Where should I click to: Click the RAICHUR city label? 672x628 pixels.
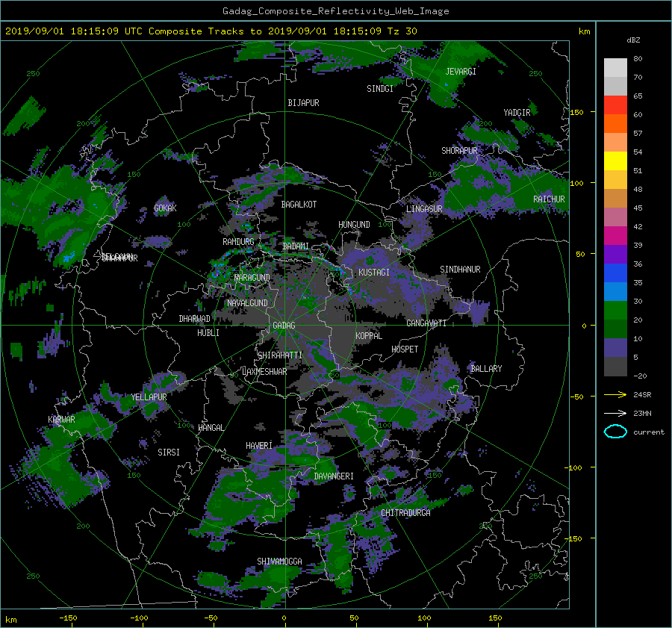[549, 199]
